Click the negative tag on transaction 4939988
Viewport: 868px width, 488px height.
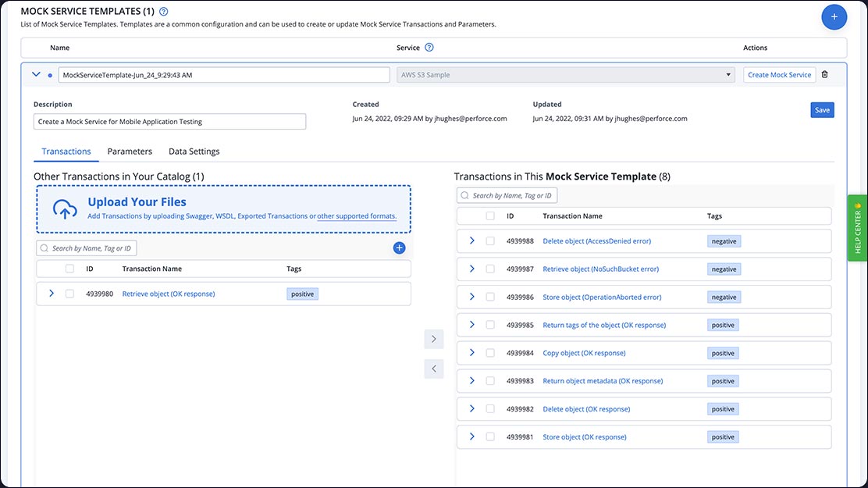[724, 241]
